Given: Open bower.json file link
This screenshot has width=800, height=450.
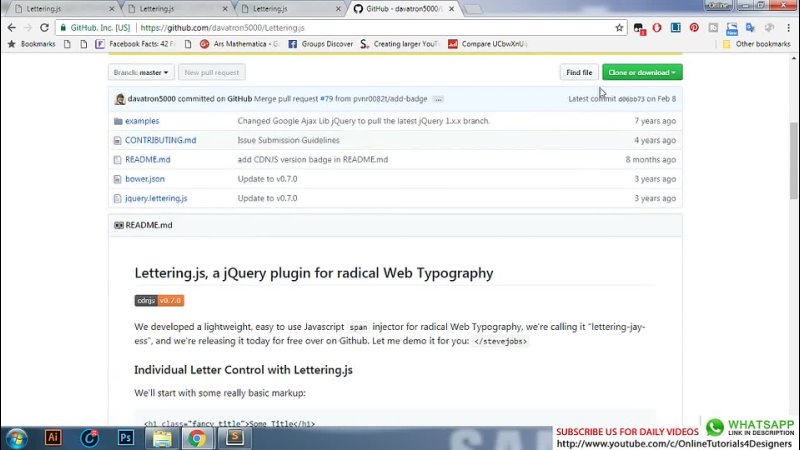Looking at the screenshot, I should tap(145, 179).
